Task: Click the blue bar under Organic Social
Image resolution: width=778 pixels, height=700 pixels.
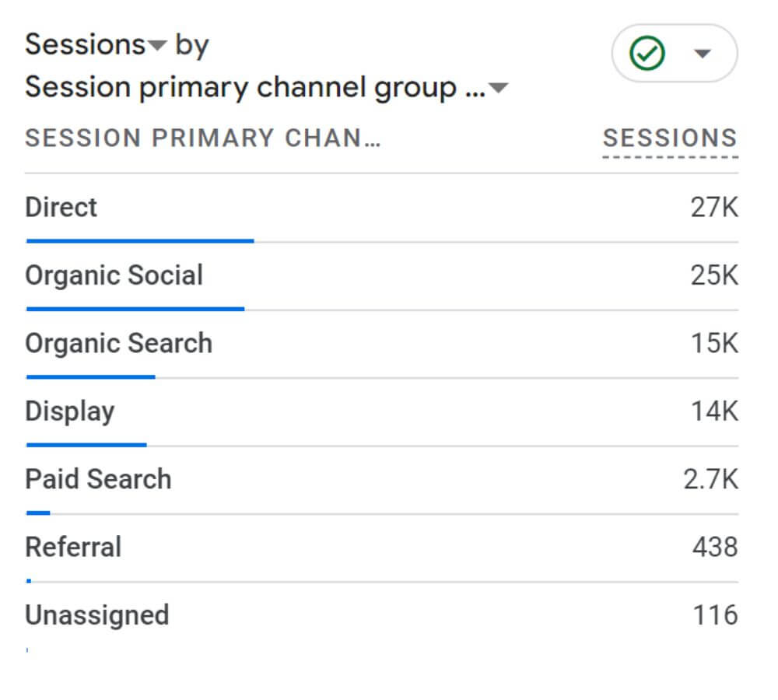Action: (x=135, y=309)
